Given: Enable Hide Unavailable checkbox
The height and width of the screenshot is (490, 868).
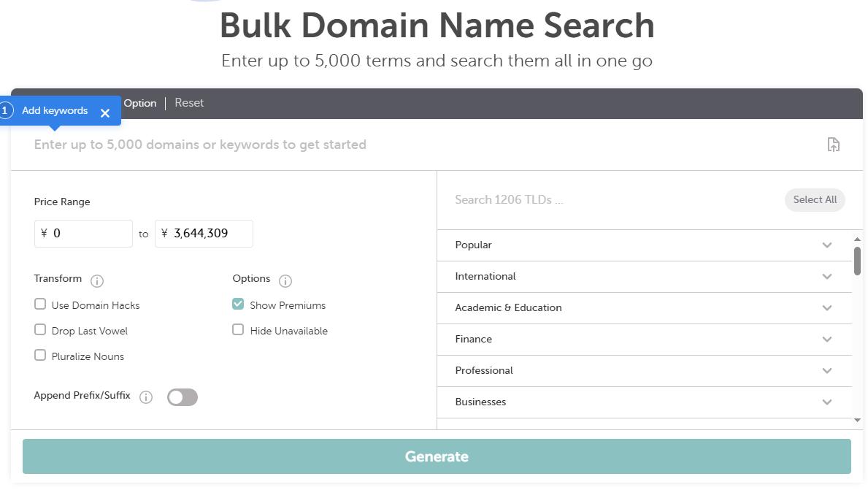Looking at the screenshot, I should 238,330.
